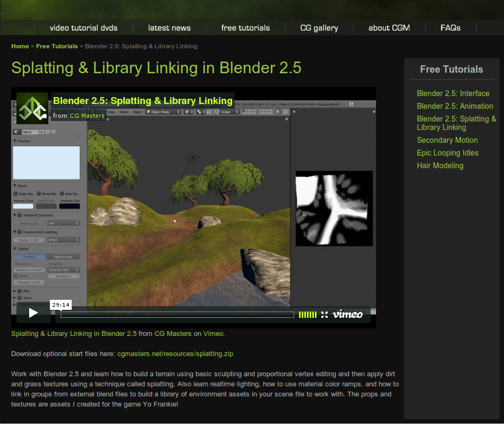Screen dimensions: 504x424
Task: Click the fake-user F button beside the World datablock
Action: (41, 132)
